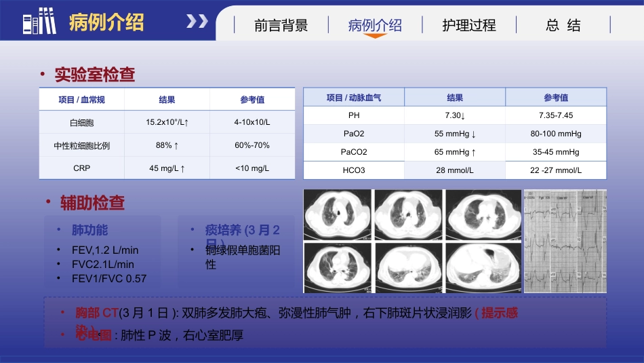
Task: Select the 中性粒细胞比例 row label
Action: click(82, 145)
